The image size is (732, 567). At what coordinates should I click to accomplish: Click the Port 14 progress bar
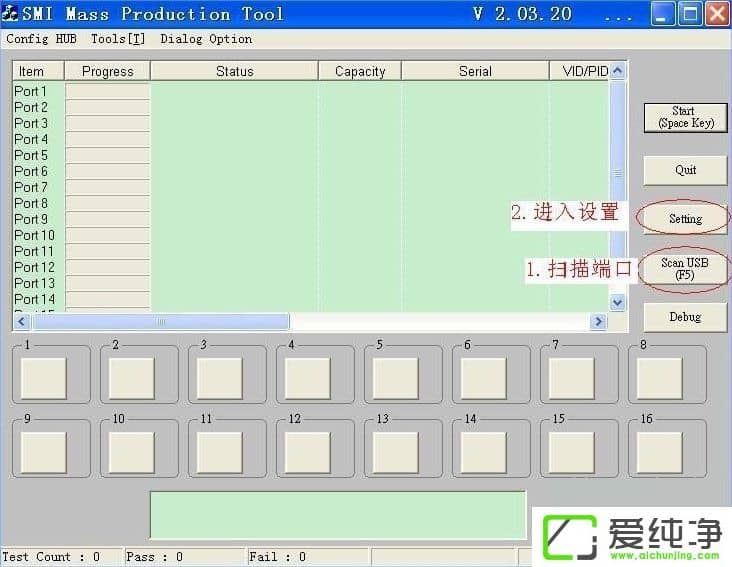(108, 299)
